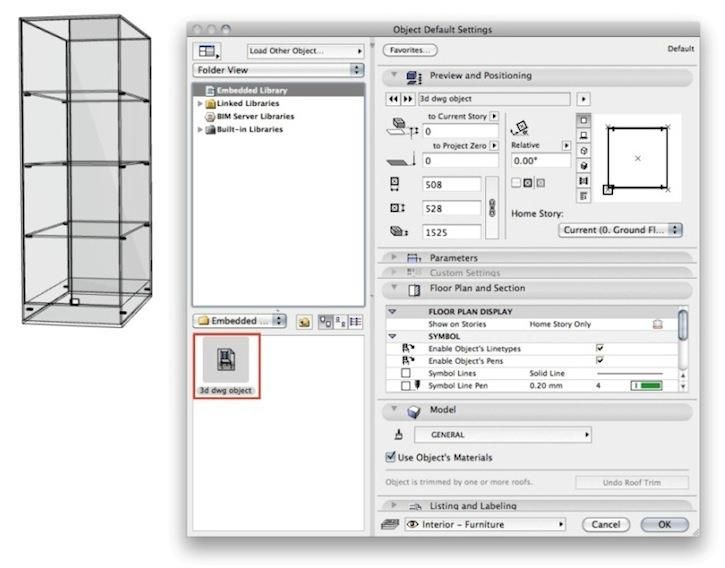Click the Symbol Lines solid line sample

coord(630,373)
